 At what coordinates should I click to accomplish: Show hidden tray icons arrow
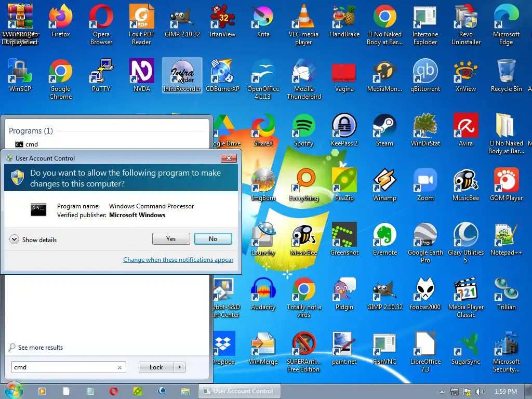tap(442, 392)
